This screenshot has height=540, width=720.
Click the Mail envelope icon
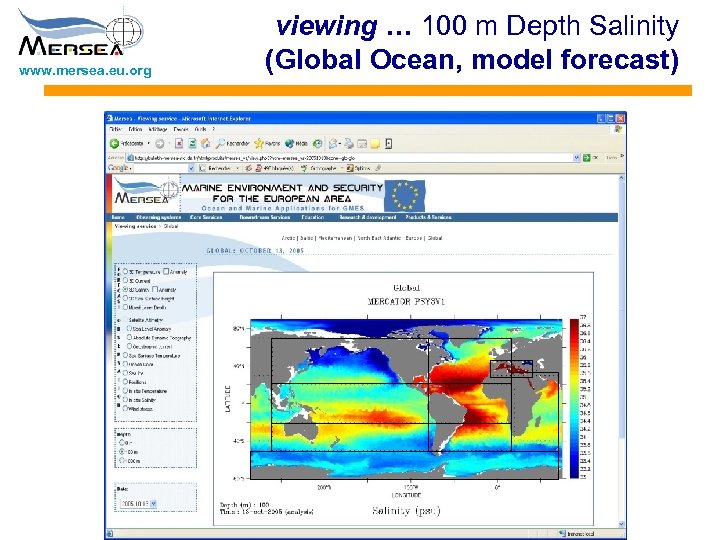[332, 144]
